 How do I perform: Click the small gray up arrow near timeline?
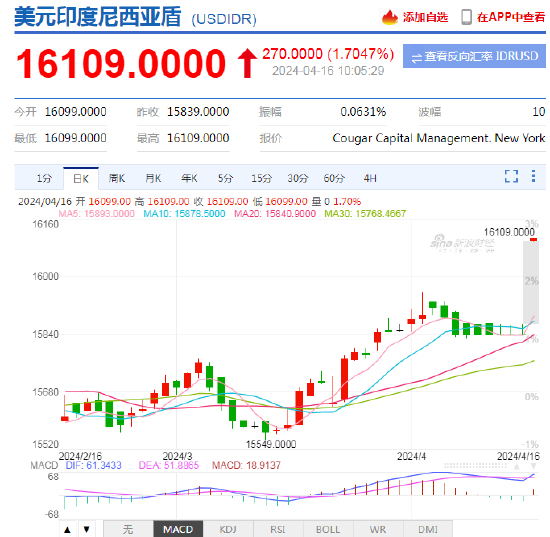tap(517, 466)
